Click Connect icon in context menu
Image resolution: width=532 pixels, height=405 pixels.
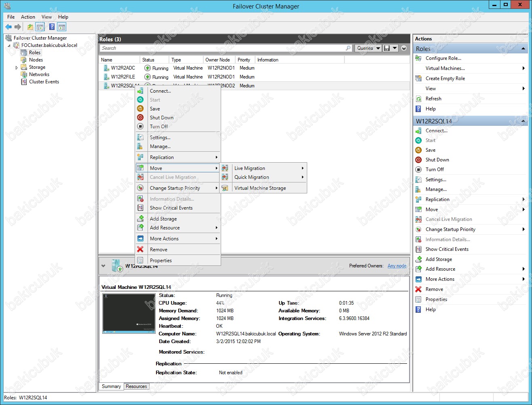coord(140,91)
